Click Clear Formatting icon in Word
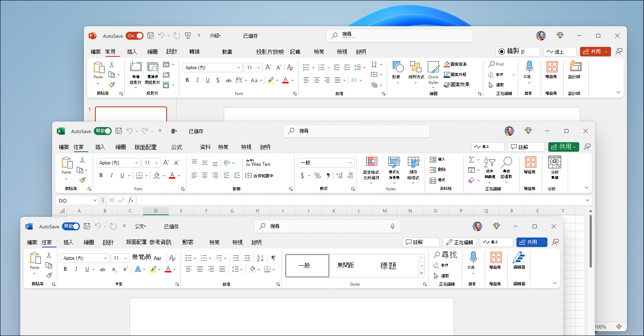Image resolution: width=644 pixels, height=336 pixels. pos(173,258)
